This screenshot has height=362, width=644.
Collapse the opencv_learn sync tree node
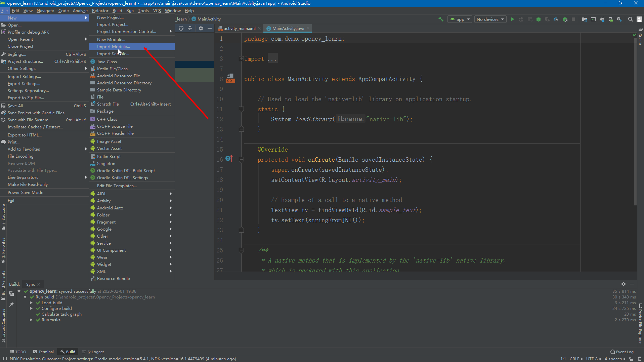19,291
